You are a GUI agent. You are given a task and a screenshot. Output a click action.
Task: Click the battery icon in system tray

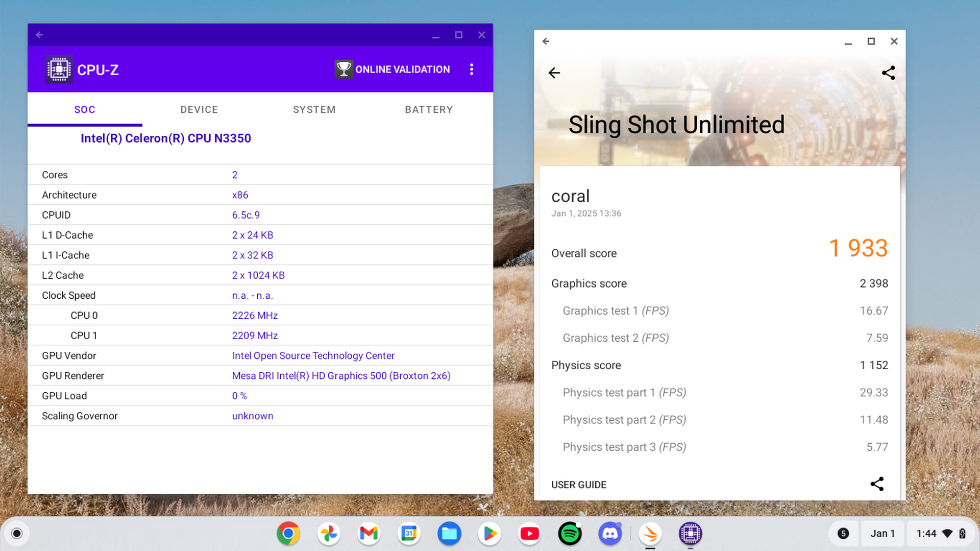pyautogui.click(x=962, y=534)
